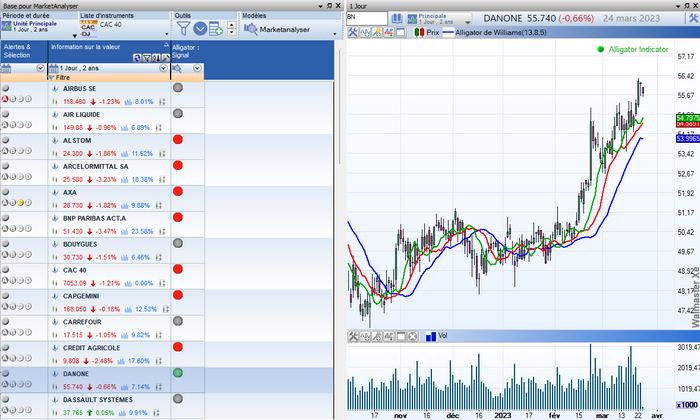
Task: Open price chart settings tools icon
Action: coord(353,32)
